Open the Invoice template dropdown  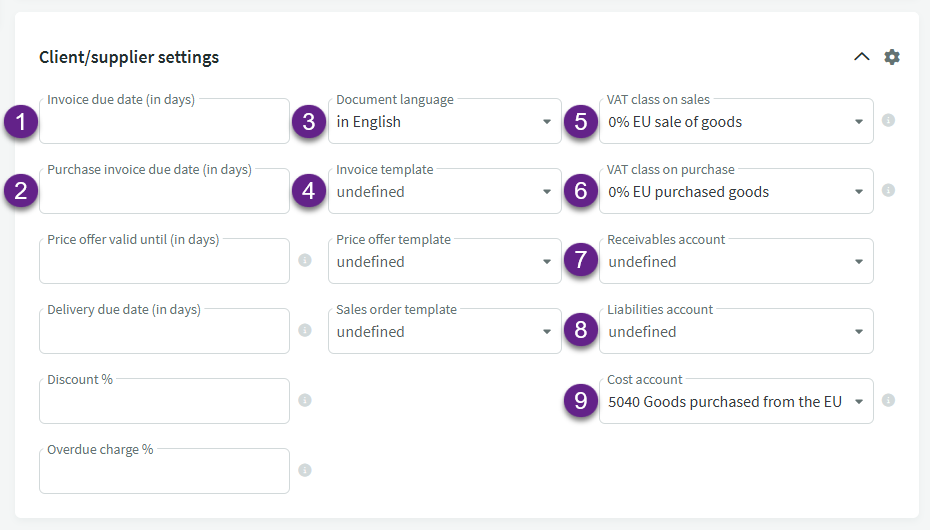coord(444,192)
